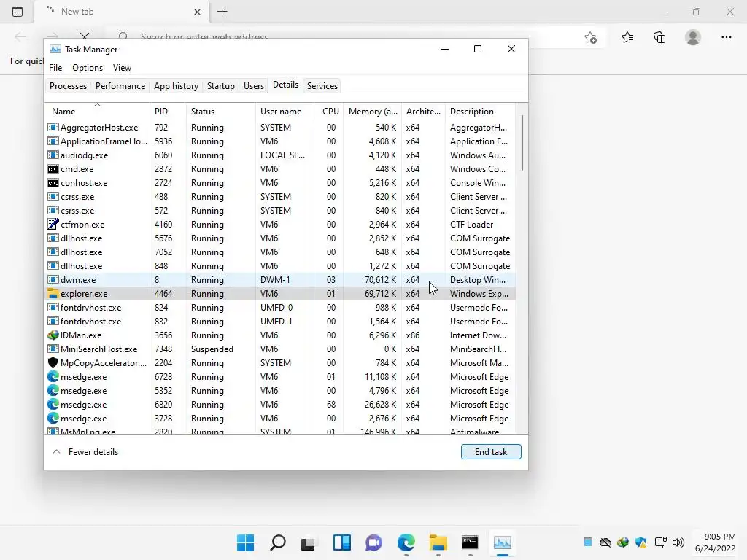This screenshot has height=560, width=747.
Task: Select the ApplicationFrameHost row
Action: coord(281,141)
